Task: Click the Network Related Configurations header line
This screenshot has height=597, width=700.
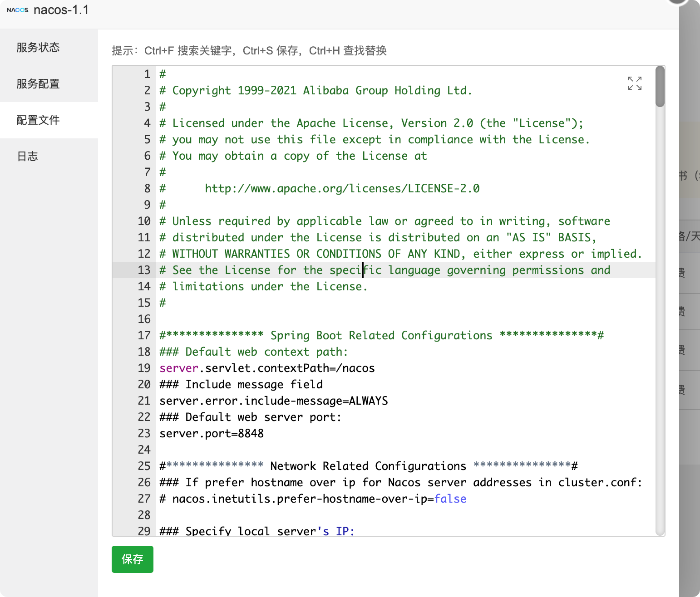Action: [368, 466]
